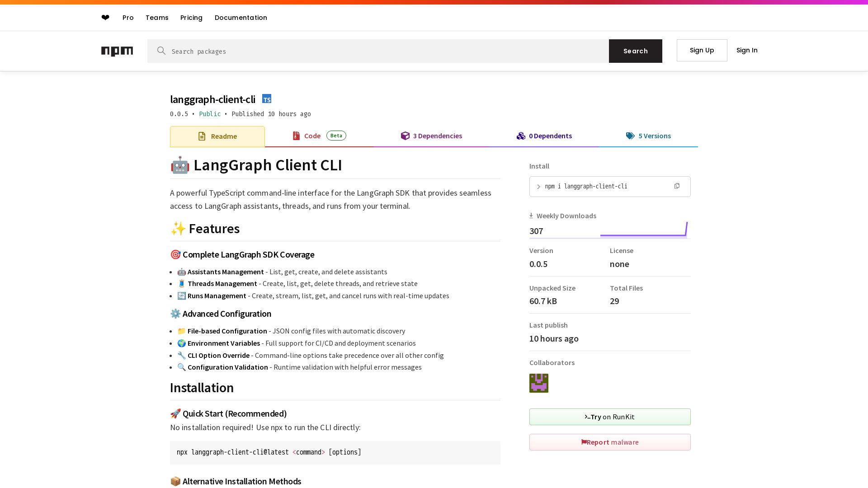Screen dimensions: 868x488
Task: Open the 5 Versions tab
Action: [648, 136]
